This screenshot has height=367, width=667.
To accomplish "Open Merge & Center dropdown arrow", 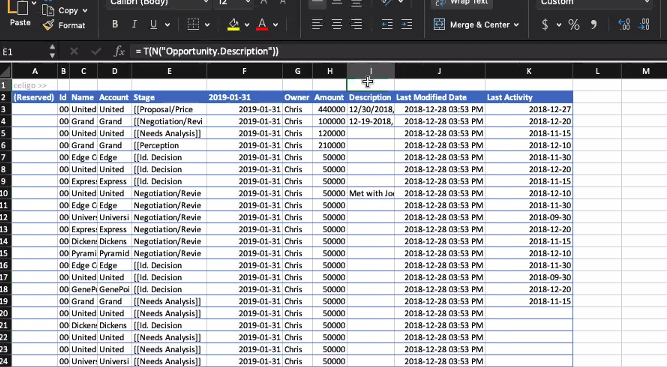I will [x=516, y=25].
